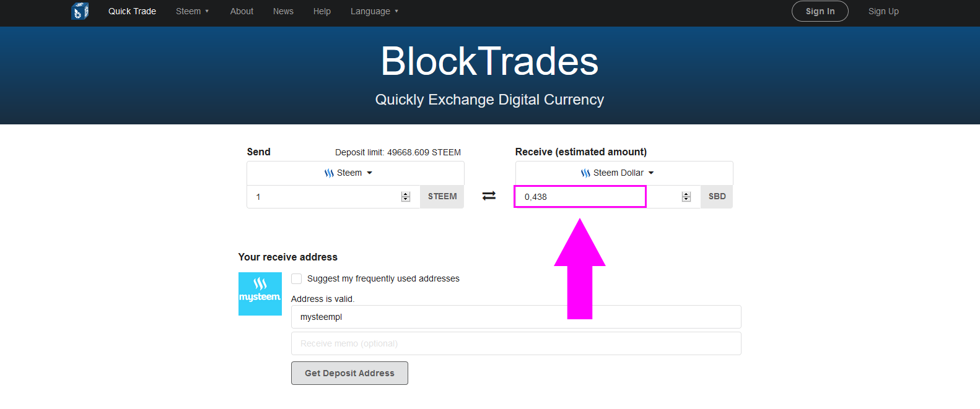Click the receive address field with mysteempl

pos(516,317)
